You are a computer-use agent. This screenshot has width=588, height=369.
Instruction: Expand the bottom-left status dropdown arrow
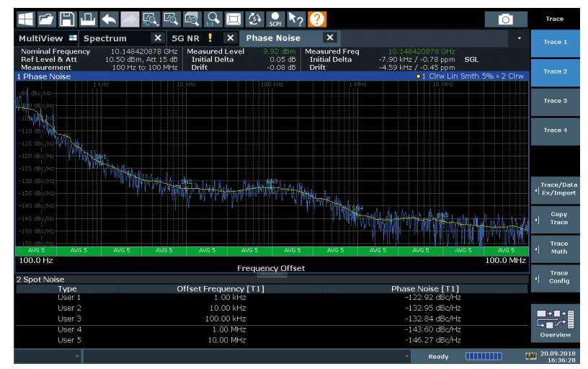[x=77, y=356]
